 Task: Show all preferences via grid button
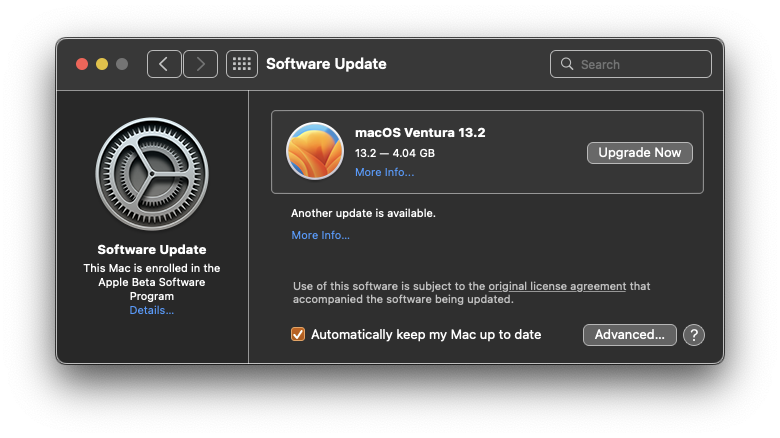(242, 64)
